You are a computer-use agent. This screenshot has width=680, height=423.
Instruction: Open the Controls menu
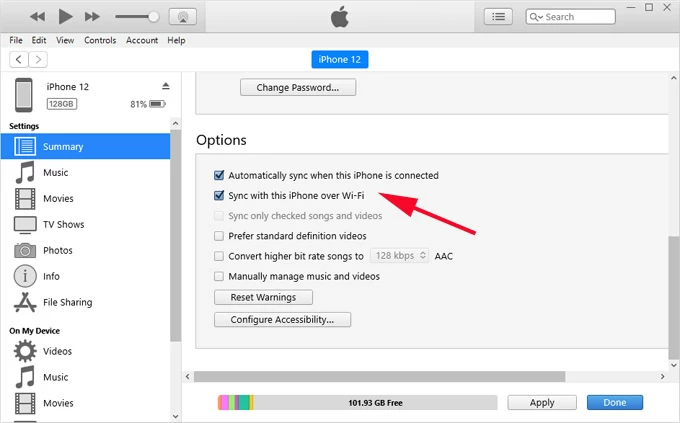100,40
